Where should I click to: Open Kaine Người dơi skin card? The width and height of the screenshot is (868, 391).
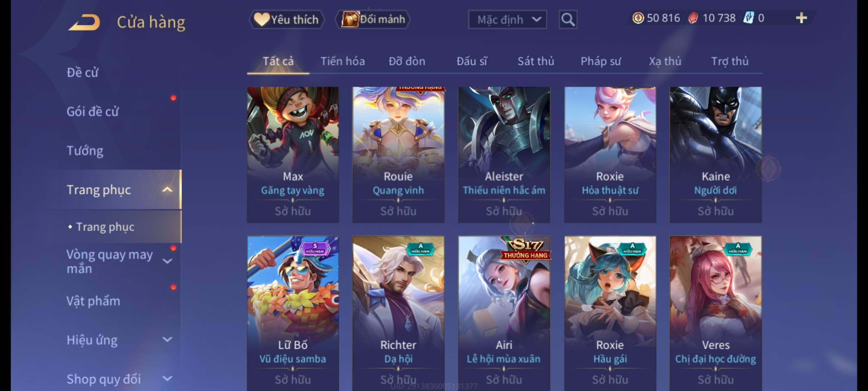715,155
